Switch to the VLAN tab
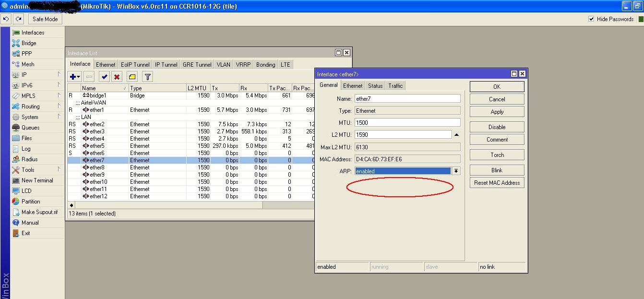 click(223, 64)
